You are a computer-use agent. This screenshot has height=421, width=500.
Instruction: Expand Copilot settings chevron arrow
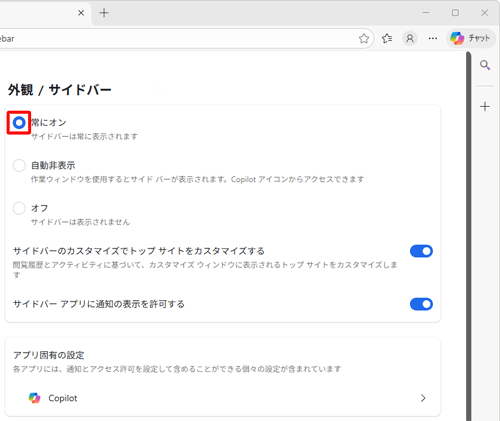coord(423,398)
